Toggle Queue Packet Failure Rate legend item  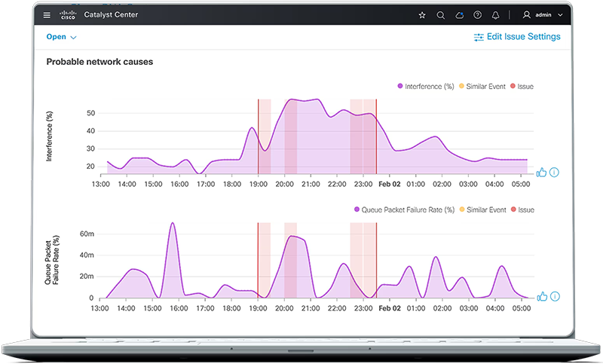(x=403, y=210)
